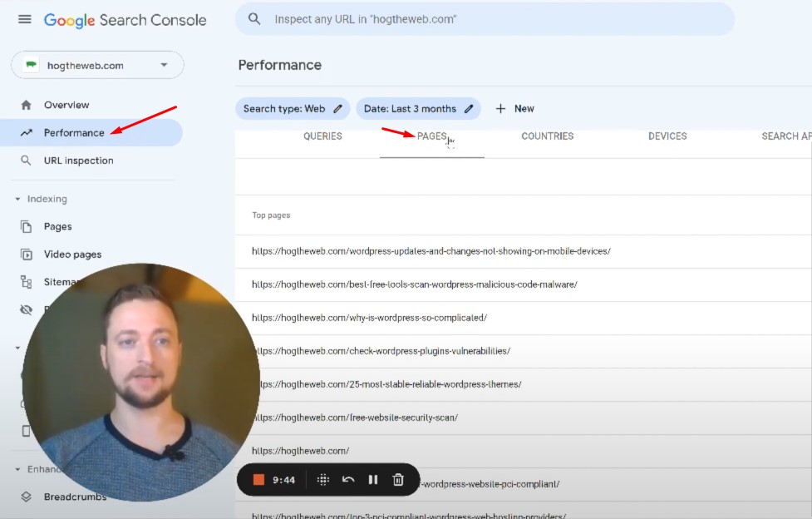Click pencil icon on Search type filter

coord(337,109)
